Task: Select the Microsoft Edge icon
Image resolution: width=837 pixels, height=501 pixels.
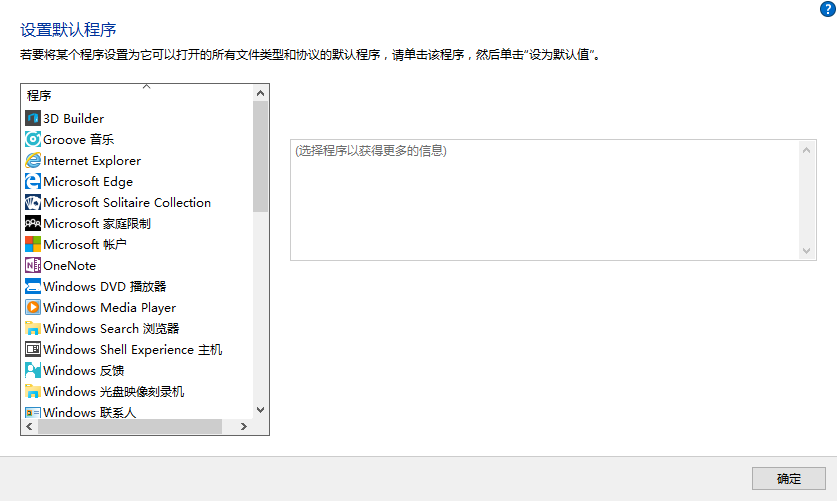Action: tap(33, 181)
